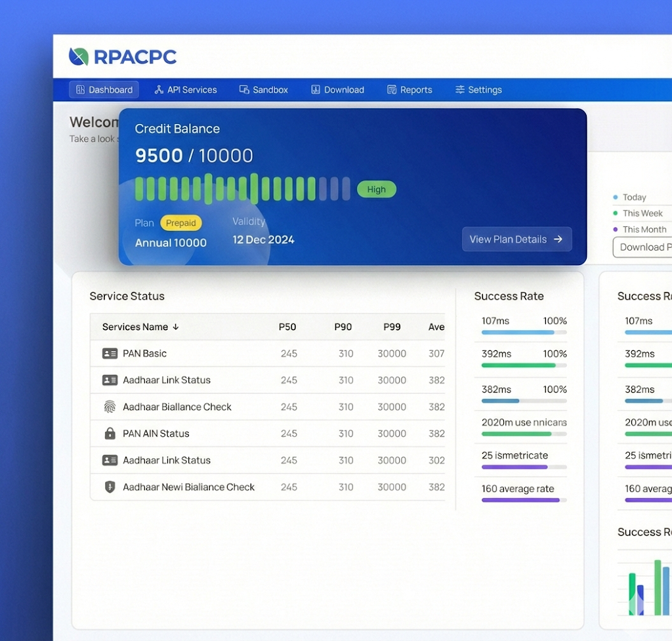Select the This Week legend filter

point(642,213)
